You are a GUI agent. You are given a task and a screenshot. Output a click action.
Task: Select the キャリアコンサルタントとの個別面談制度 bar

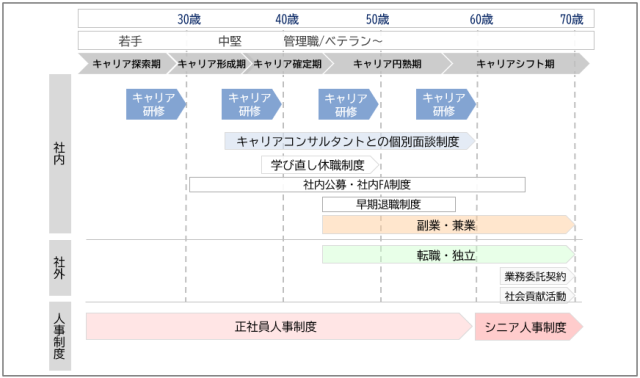350,141
